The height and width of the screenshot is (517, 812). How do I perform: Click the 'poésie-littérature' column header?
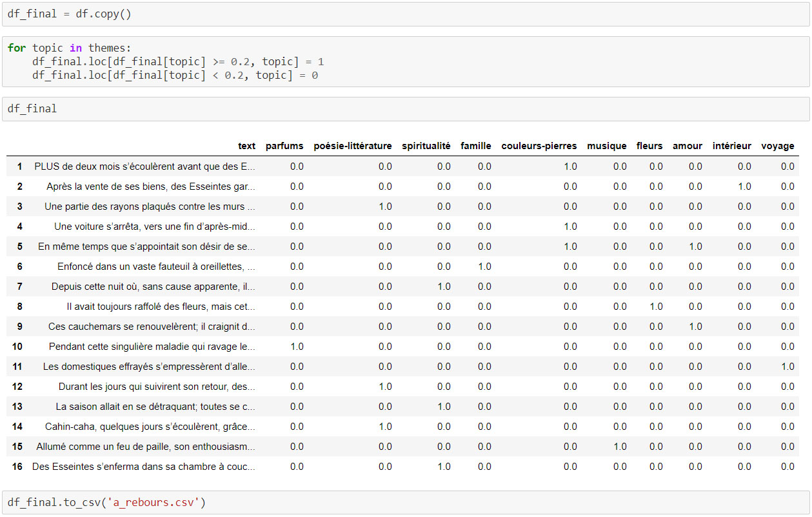pos(353,146)
